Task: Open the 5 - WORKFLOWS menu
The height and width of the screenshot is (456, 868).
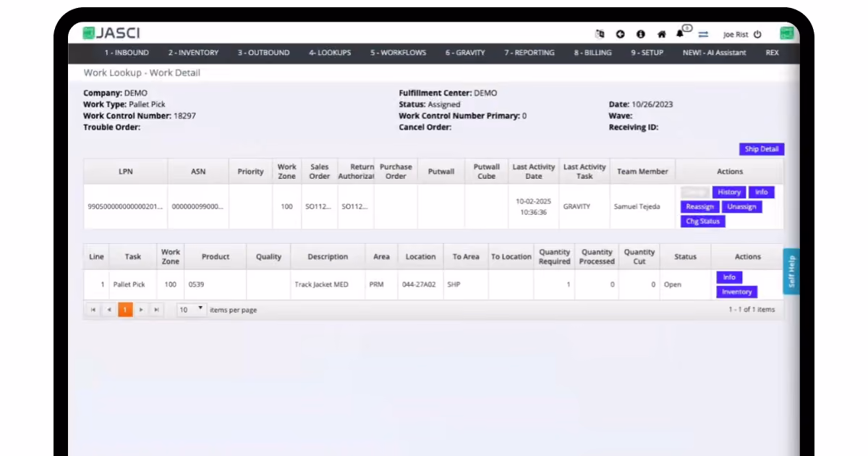Action: [398, 53]
